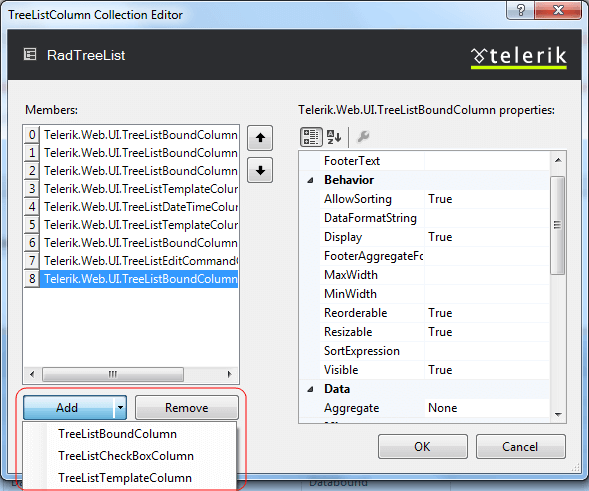Click the Resizable True value
The image size is (589, 491).
(x=487, y=332)
